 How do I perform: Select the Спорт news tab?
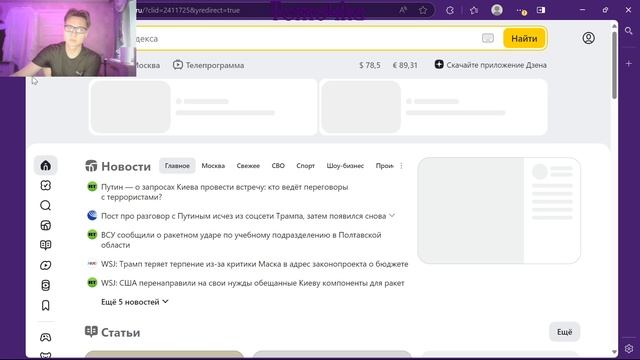click(305, 166)
